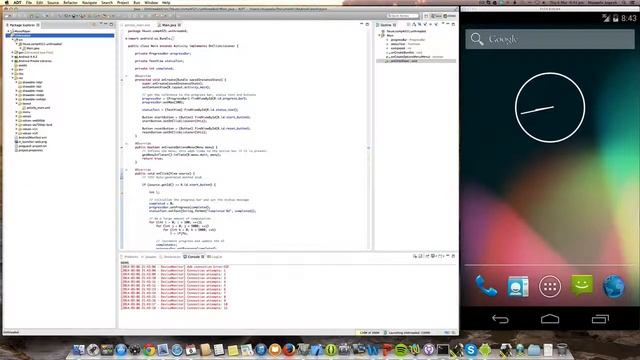Image resolution: width=640 pixels, height=360 pixels.
Task: Click the green Android icon in the Dock
Action: (x=485, y=350)
